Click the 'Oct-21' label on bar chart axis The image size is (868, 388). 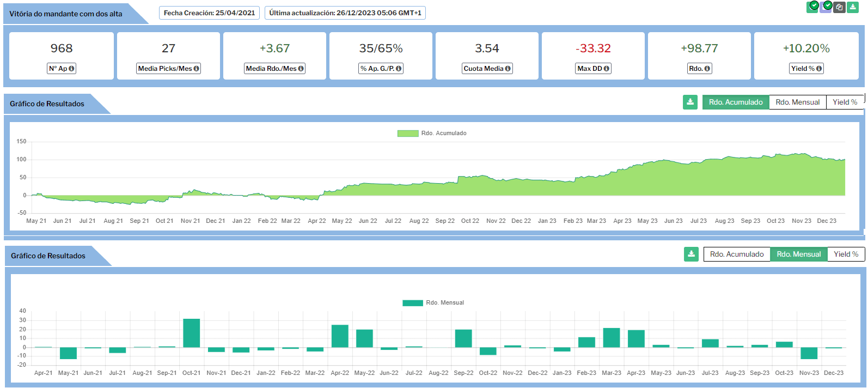click(191, 373)
